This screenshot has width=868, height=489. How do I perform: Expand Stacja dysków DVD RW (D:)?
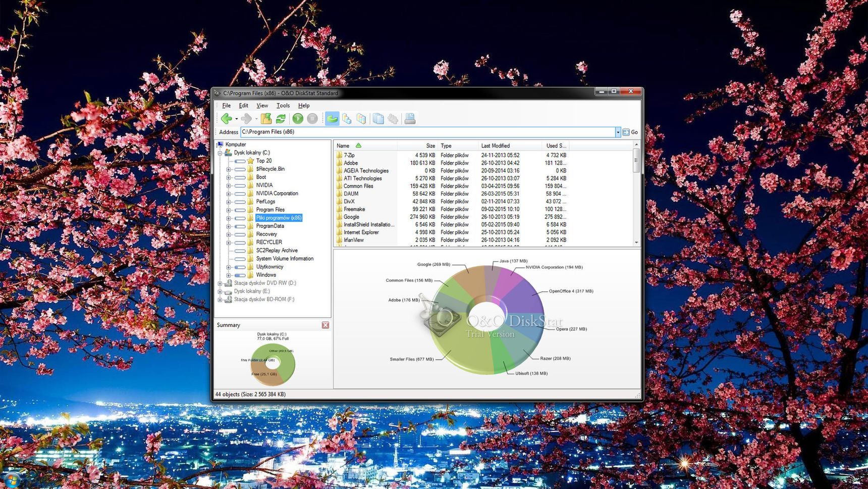220,283
